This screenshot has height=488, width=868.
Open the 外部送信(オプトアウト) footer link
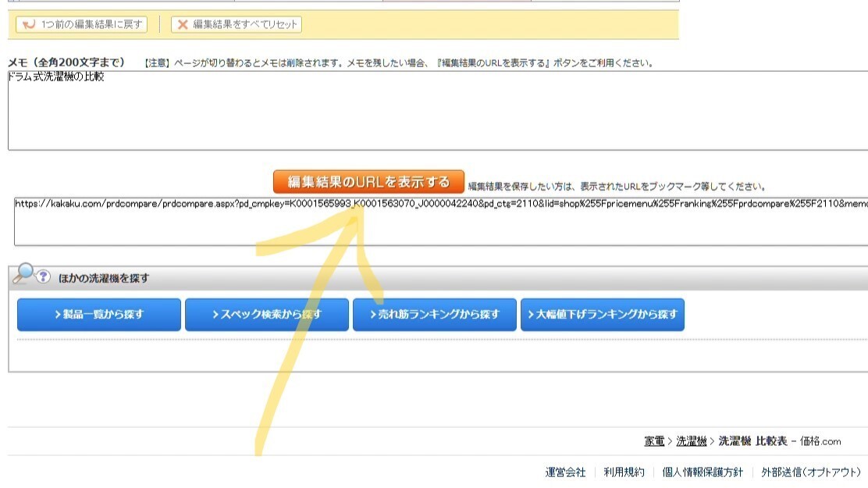click(812, 472)
